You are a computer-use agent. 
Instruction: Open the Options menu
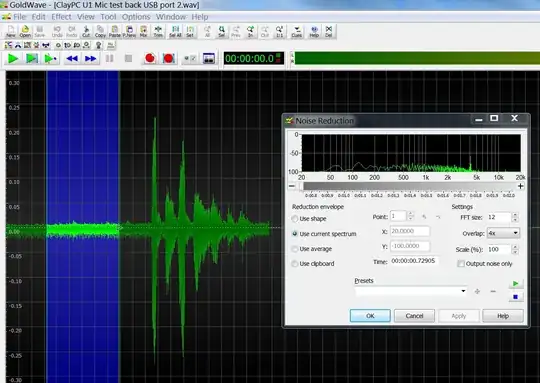(136, 17)
